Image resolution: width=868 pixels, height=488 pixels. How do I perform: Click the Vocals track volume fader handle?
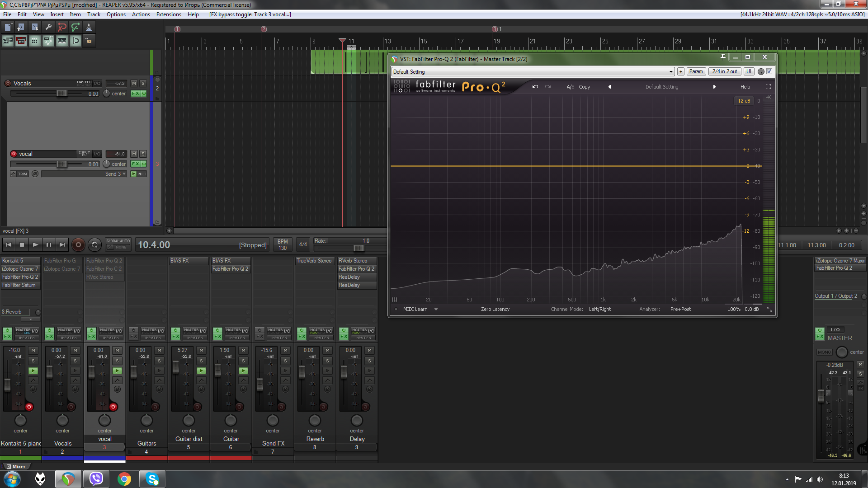point(62,94)
